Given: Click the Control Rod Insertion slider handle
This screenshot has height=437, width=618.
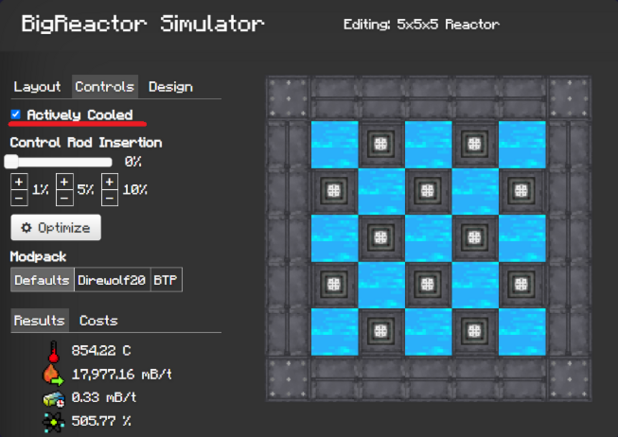Looking at the screenshot, I should click(x=12, y=161).
